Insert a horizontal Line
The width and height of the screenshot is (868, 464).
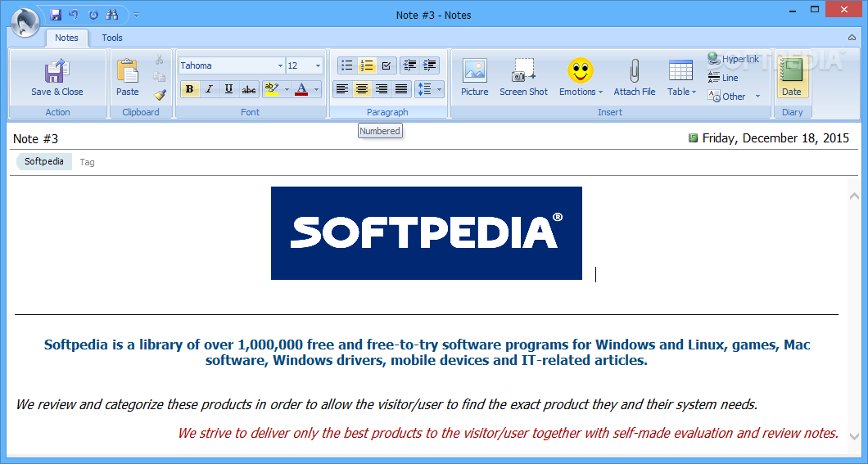(x=723, y=78)
